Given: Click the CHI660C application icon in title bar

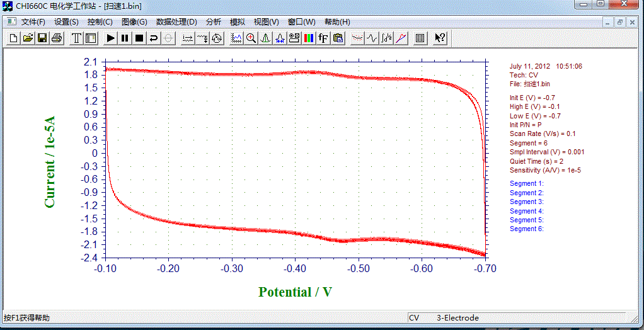Looking at the screenshot, I should [8, 6].
